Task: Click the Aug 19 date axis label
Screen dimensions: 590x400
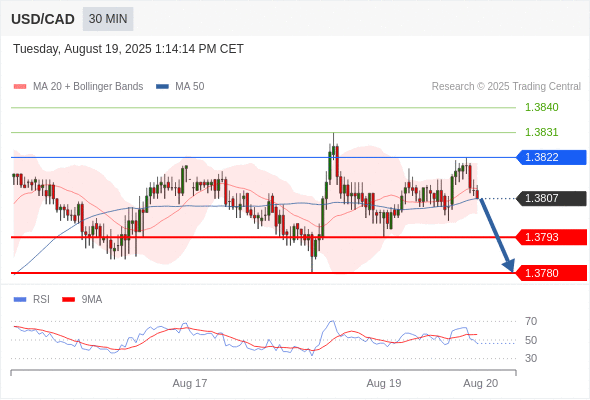Action: [x=384, y=383]
